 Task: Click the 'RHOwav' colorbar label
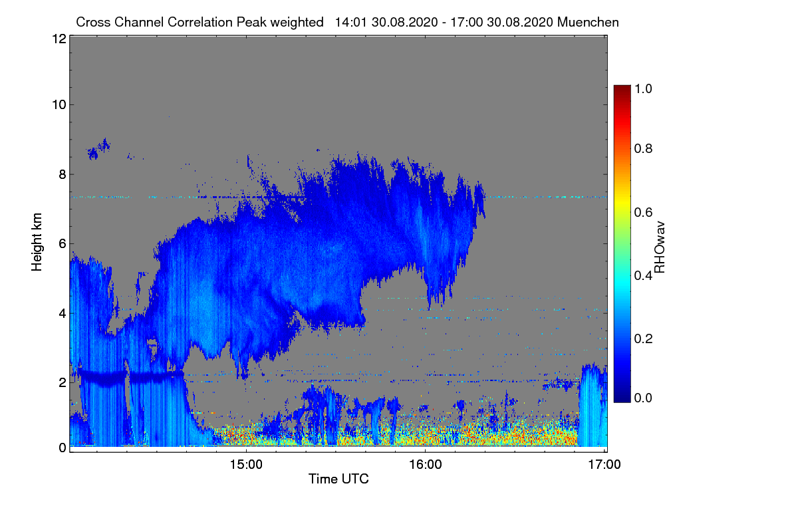[660, 247]
